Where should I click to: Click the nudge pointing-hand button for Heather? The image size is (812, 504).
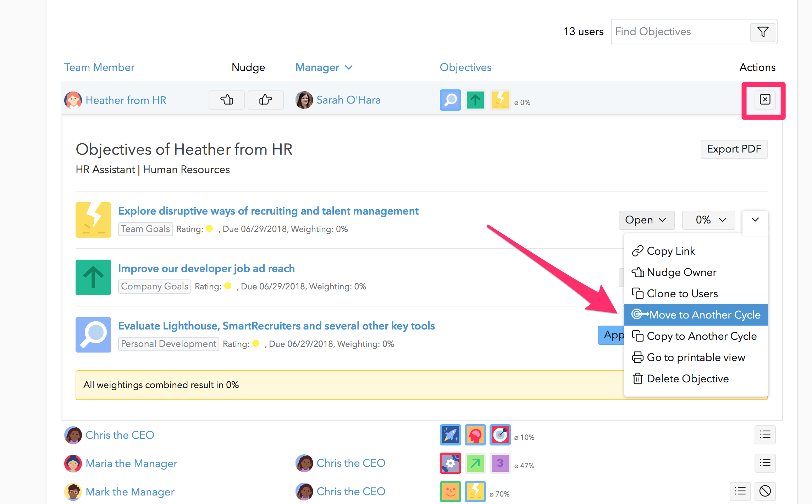(x=226, y=100)
